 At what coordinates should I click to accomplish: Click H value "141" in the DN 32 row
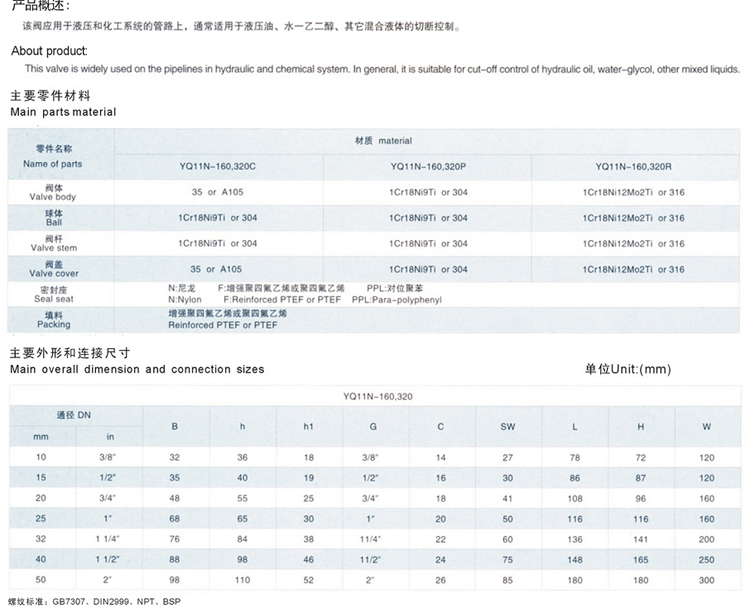(x=641, y=539)
